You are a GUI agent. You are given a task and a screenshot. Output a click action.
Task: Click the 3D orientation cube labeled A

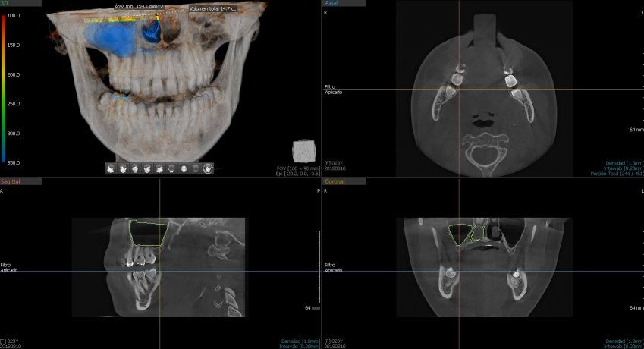(x=302, y=150)
